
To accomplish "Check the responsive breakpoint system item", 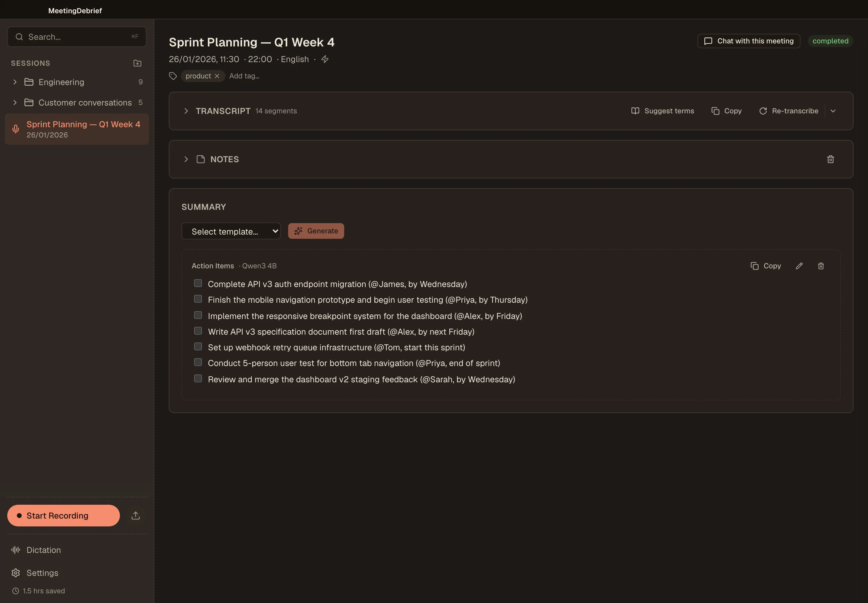I will (x=198, y=315).
